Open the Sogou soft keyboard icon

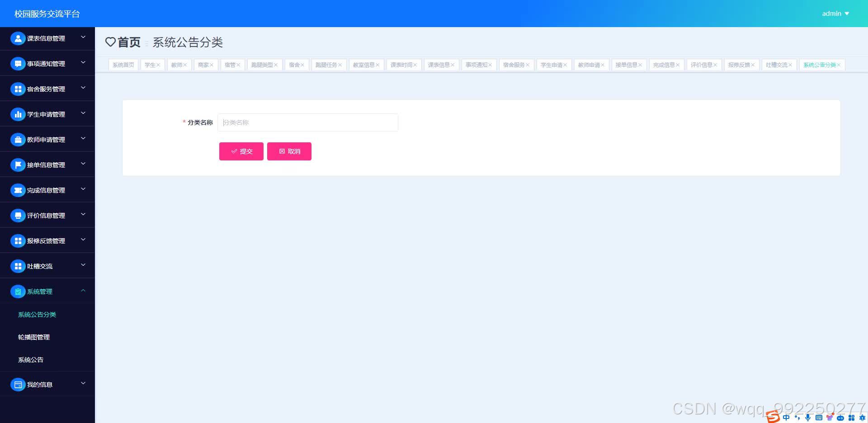(819, 418)
